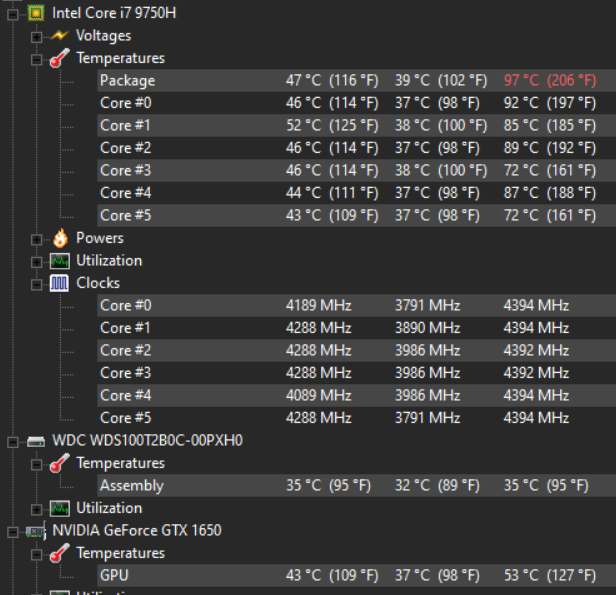
Task: Collapse the GPU Temperatures node
Action: coord(36,555)
